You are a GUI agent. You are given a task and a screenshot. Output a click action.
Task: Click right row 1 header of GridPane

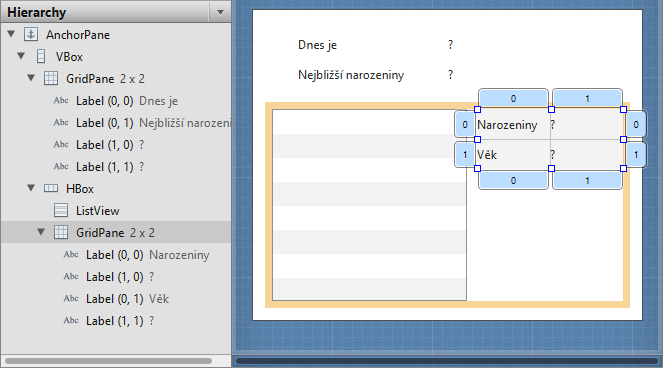[x=636, y=154]
